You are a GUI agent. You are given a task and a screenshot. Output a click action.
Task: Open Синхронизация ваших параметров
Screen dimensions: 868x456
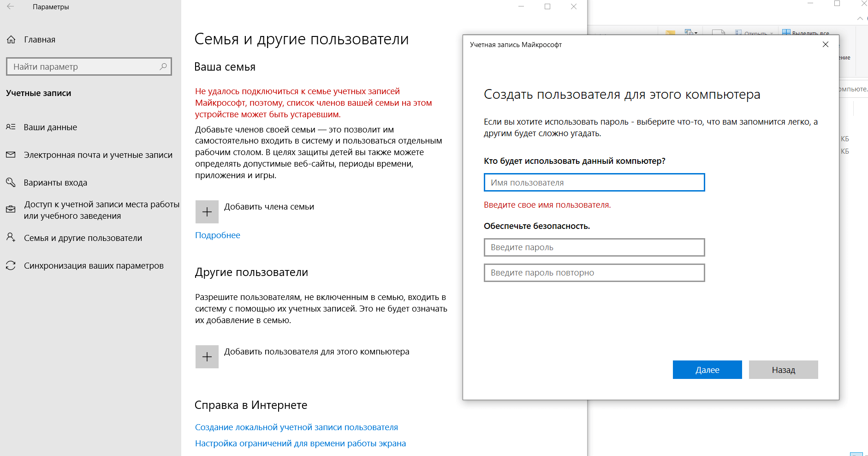click(x=94, y=266)
